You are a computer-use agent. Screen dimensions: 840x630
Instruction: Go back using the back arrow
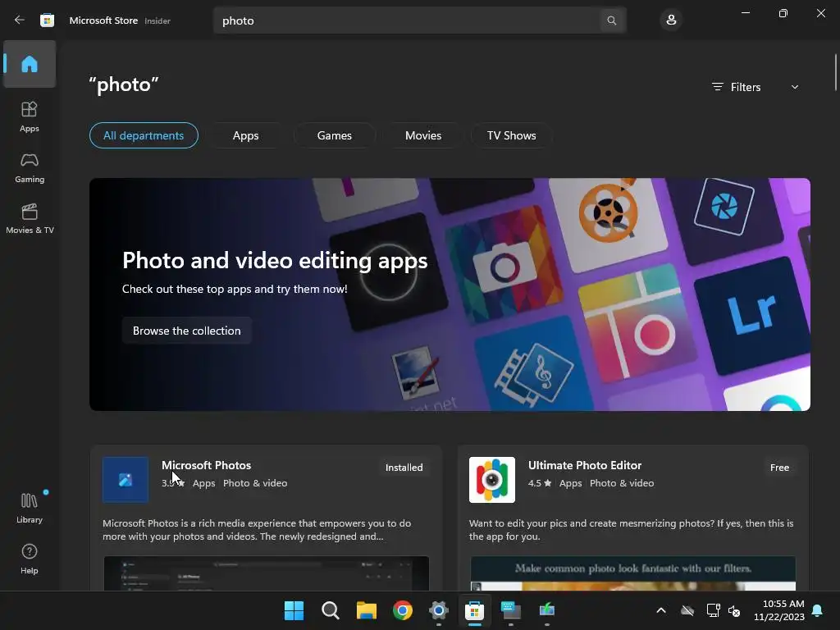click(x=20, y=21)
